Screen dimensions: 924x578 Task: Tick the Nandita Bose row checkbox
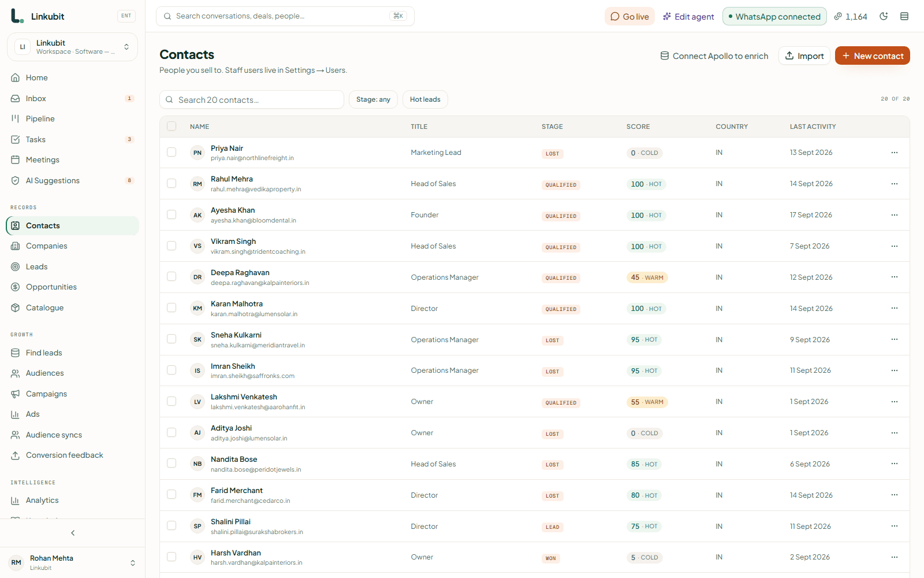click(172, 463)
